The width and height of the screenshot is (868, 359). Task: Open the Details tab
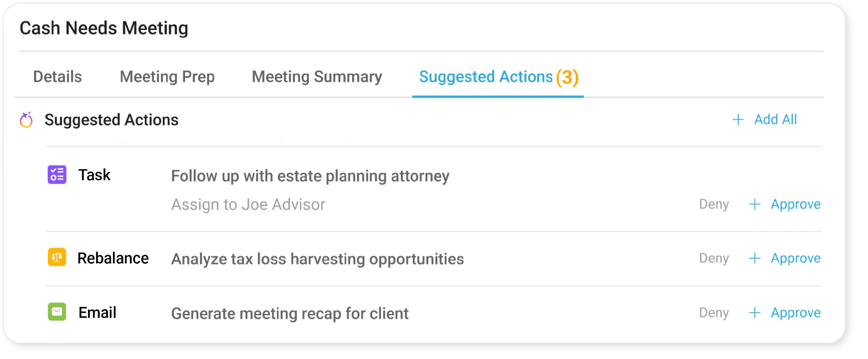(x=57, y=77)
